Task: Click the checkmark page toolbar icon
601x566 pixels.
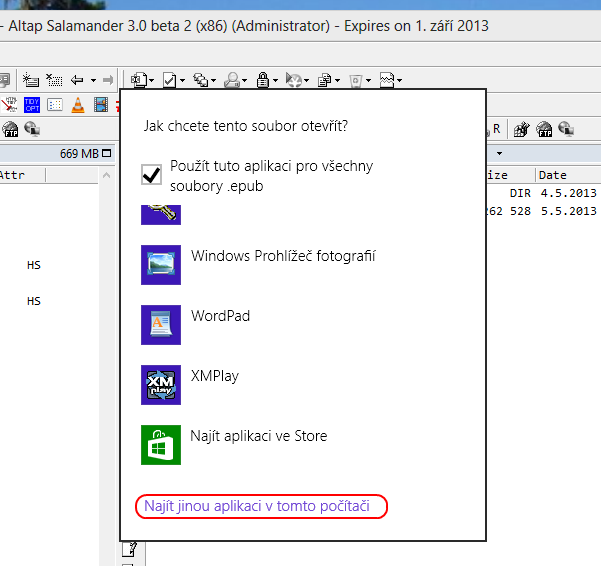Action: 169,80
